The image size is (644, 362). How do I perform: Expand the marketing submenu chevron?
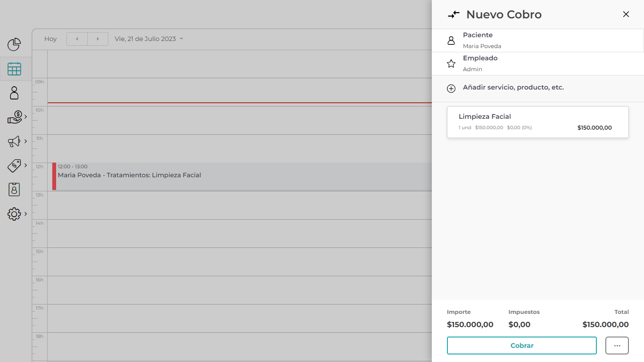25,141
